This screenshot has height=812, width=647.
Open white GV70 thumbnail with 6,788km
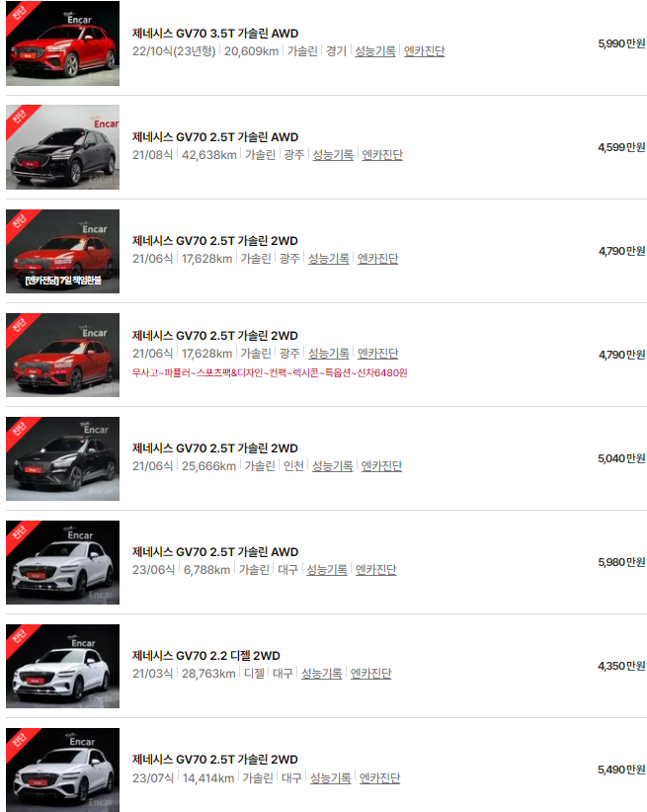(62, 562)
